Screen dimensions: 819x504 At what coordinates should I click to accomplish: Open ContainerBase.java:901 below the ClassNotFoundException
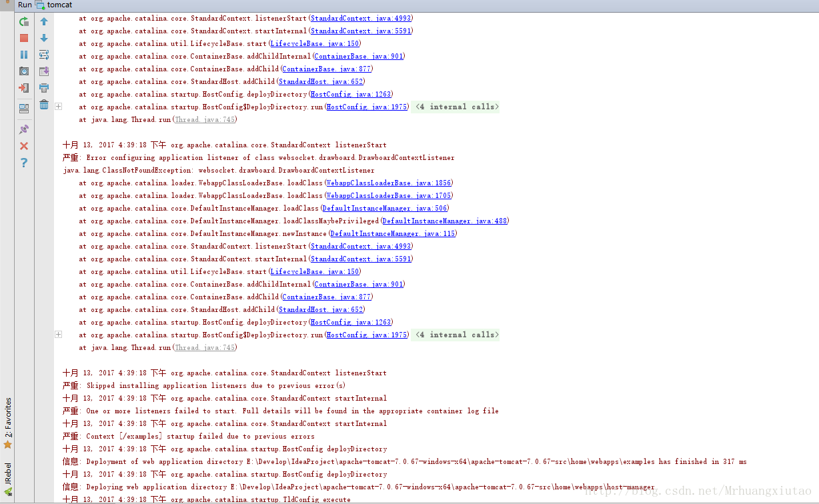pyautogui.click(x=359, y=284)
